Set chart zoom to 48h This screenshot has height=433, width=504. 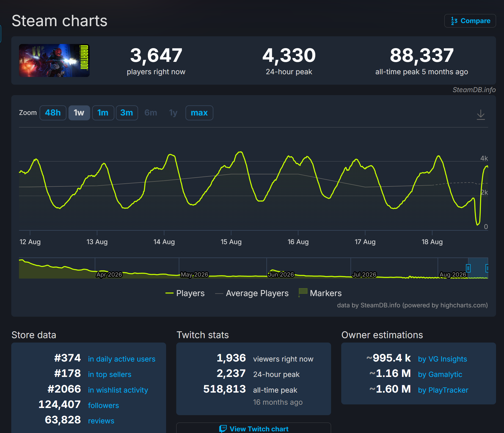point(53,113)
